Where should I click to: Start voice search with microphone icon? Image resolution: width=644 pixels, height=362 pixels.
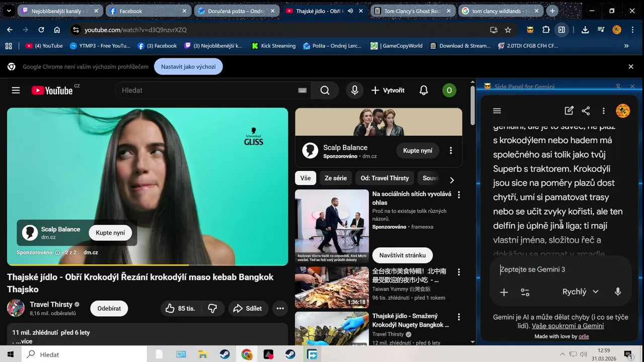pos(355,90)
